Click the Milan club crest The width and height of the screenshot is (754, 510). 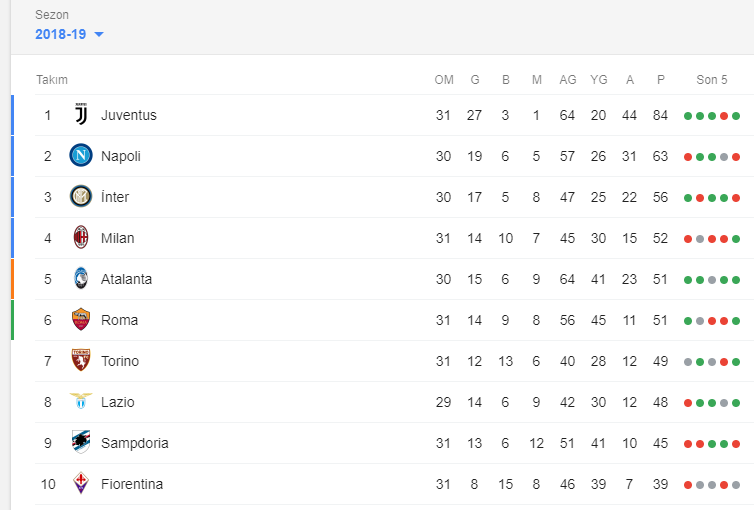point(81,237)
